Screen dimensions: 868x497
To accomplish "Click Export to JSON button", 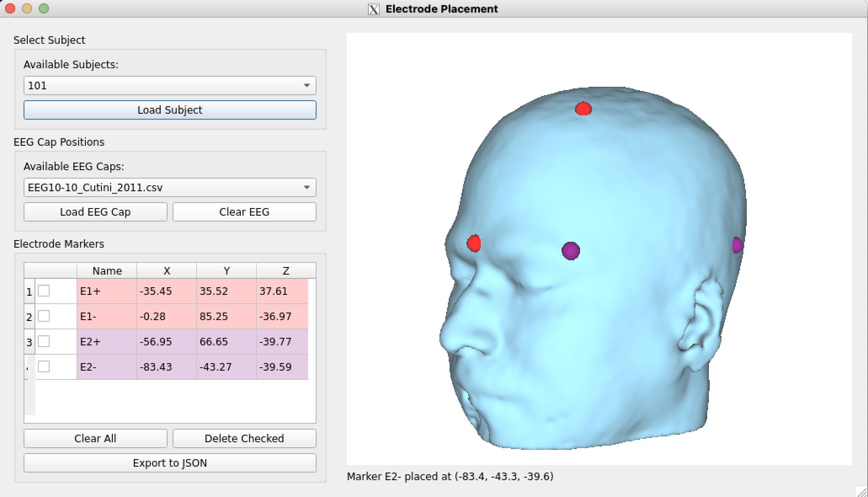I will (170, 463).
